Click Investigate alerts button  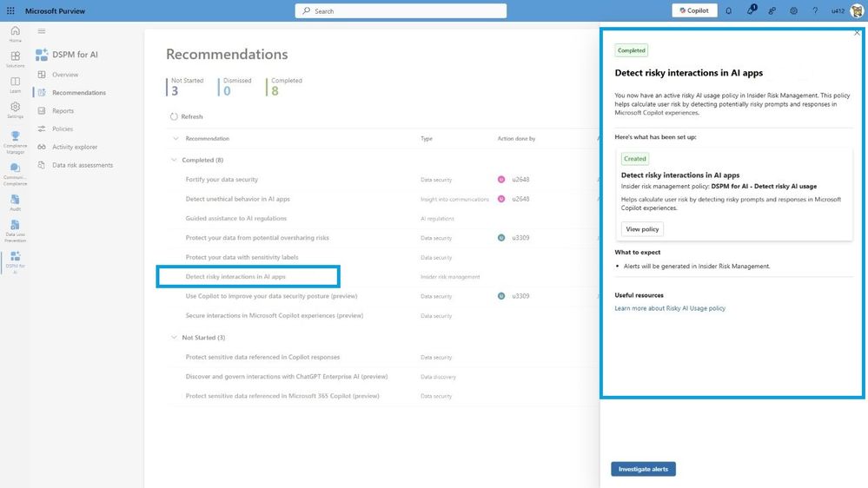point(643,469)
